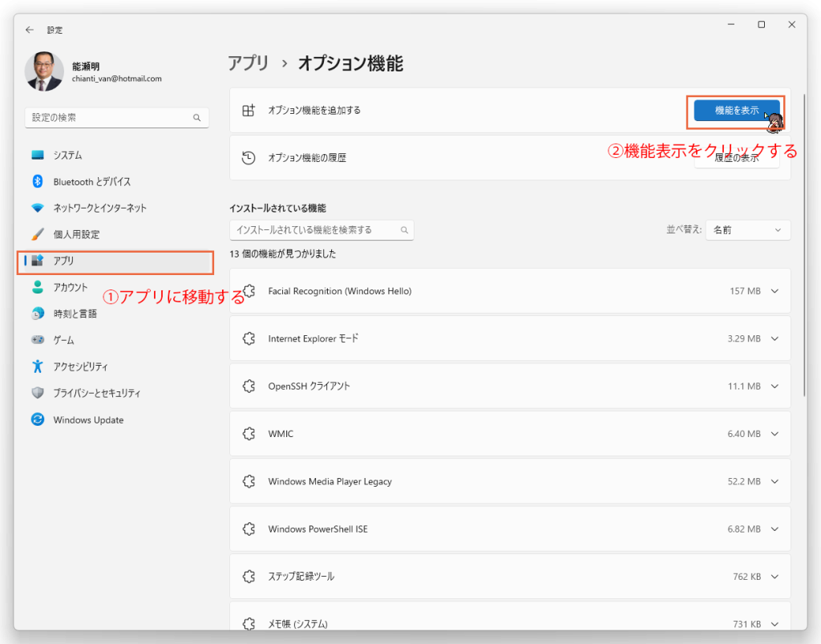Select プライバシーとセキュリティ in the sidebar
The image size is (821, 644).
click(x=96, y=393)
